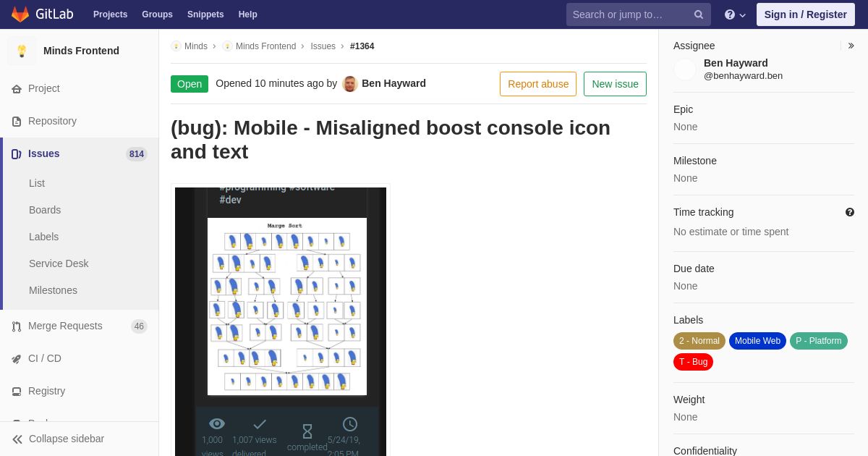Click the Registry disk icon

(x=17, y=392)
